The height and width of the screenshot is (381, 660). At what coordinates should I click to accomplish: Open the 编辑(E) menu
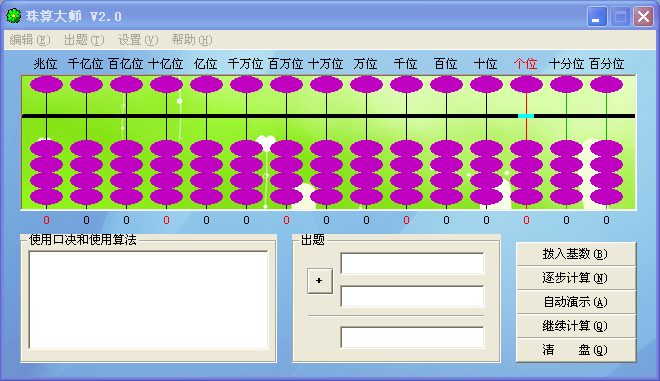point(29,40)
